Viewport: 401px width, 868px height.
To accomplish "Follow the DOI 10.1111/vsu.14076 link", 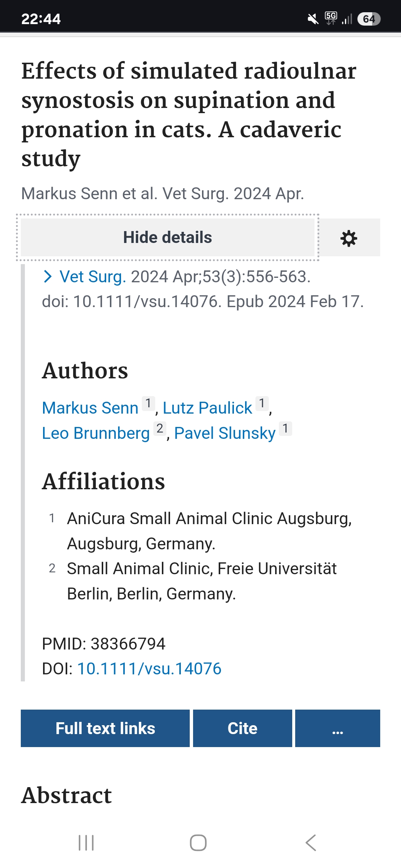I will click(149, 669).
